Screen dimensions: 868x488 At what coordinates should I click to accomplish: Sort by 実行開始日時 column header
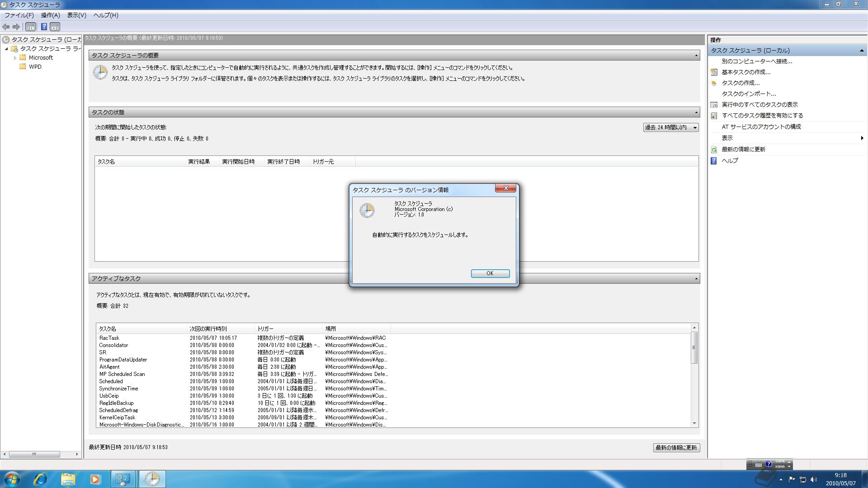[x=241, y=162]
